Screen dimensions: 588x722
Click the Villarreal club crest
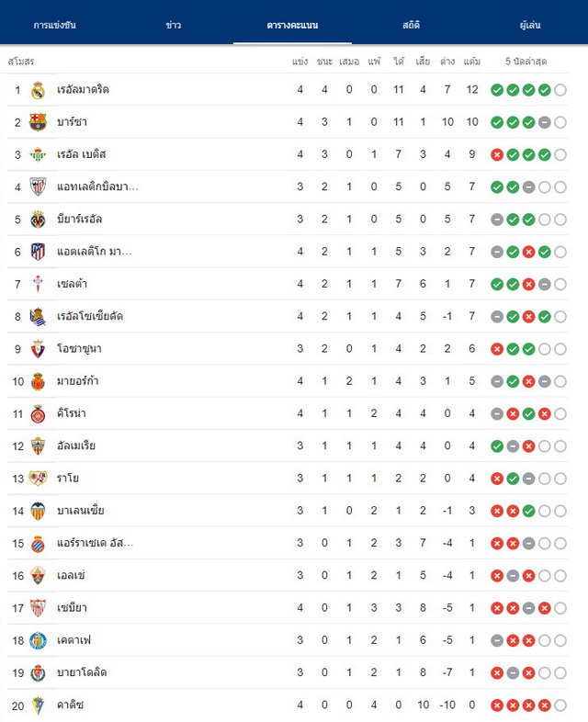point(38,220)
